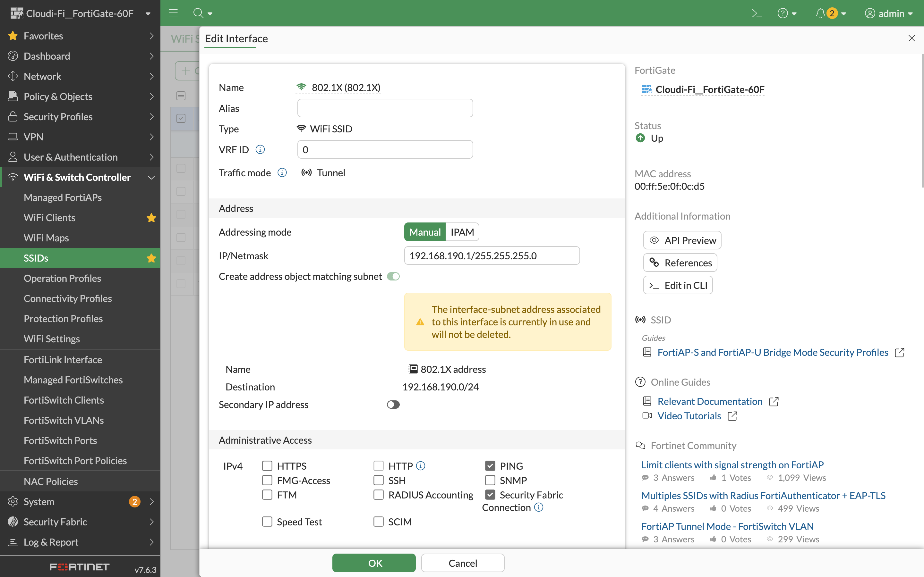The width and height of the screenshot is (924, 577).
Task: Expand the Network section in sidebar
Action: (x=42, y=76)
